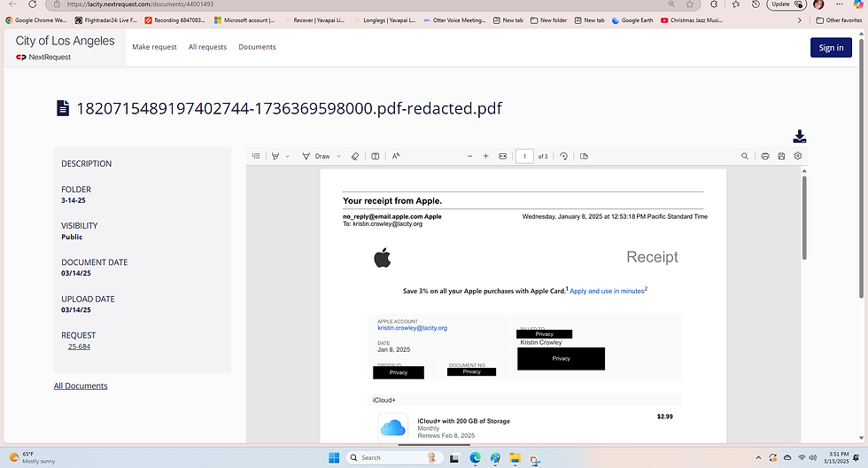This screenshot has height=468, width=868.
Task: Open the Favorites list icon
Action: click(736, 4)
